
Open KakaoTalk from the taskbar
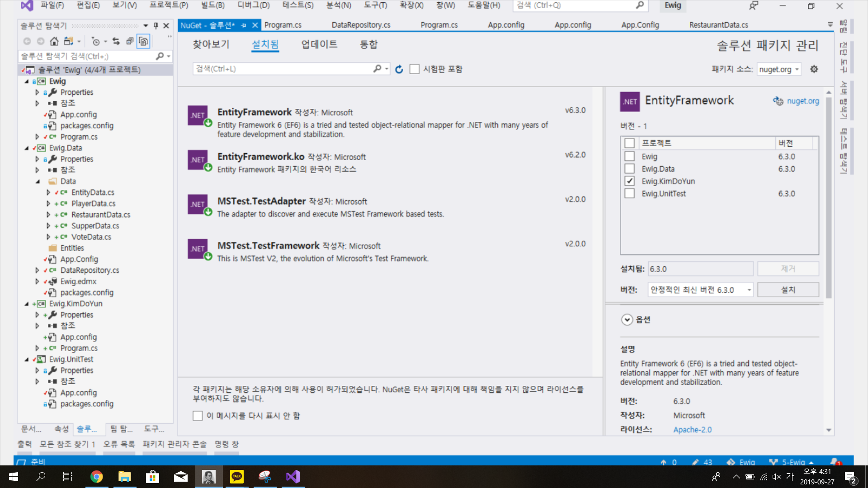[236, 477]
